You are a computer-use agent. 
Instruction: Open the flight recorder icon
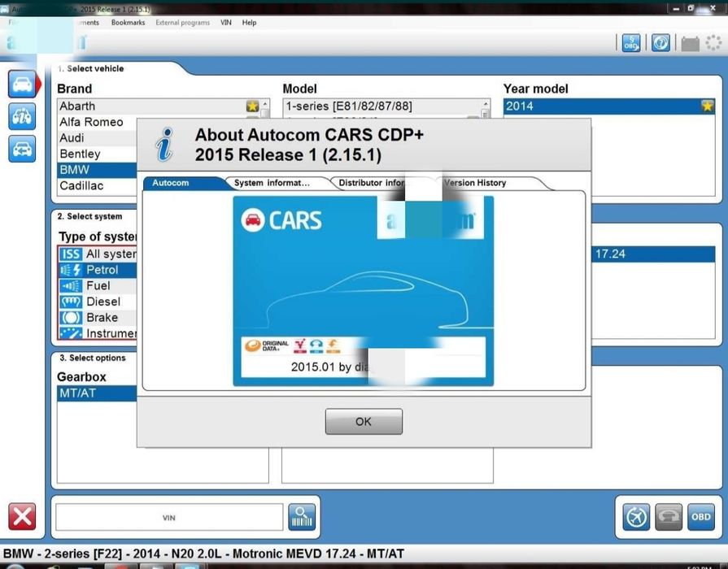pos(636,516)
